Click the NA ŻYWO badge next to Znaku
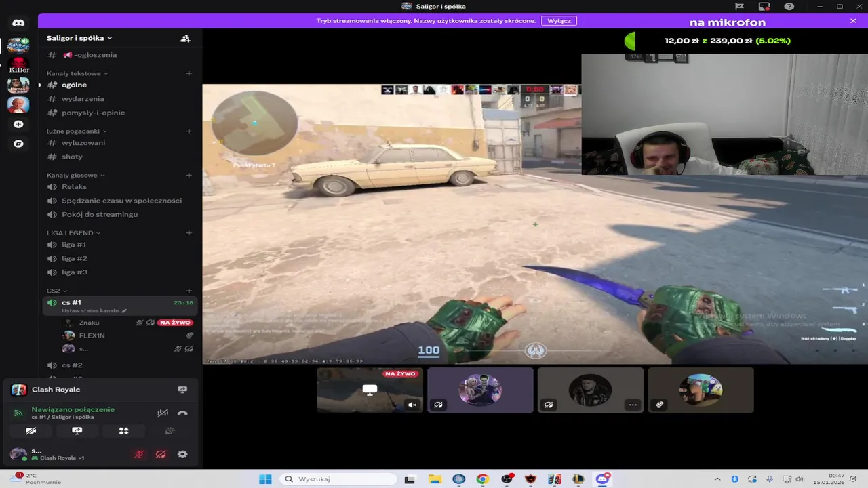868x488 pixels. (175, 323)
